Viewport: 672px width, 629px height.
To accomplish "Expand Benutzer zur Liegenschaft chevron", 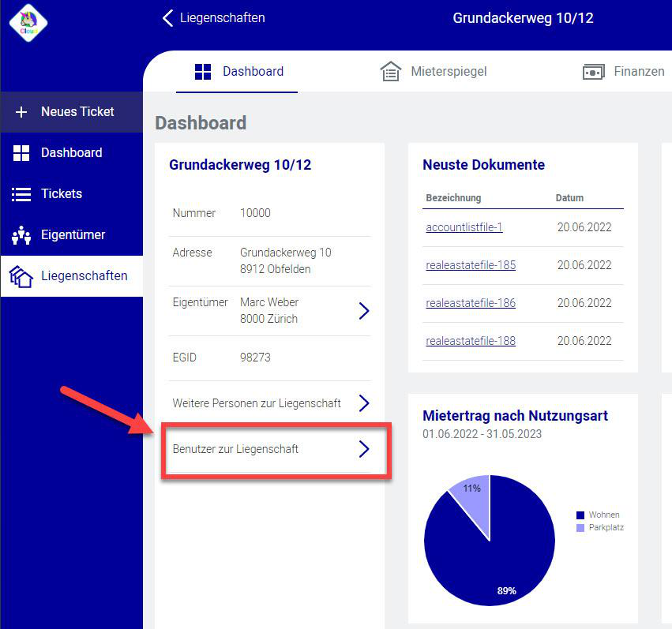I will 364,449.
